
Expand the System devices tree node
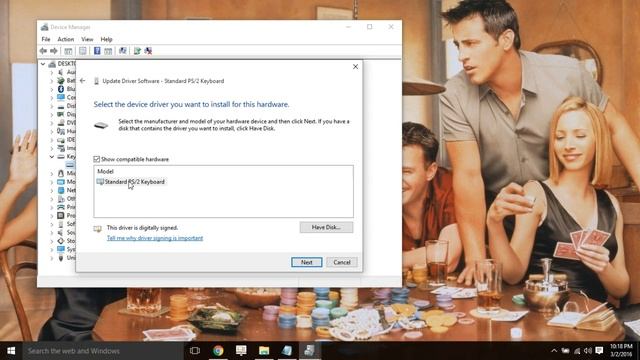pyautogui.click(x=52, y=249)
